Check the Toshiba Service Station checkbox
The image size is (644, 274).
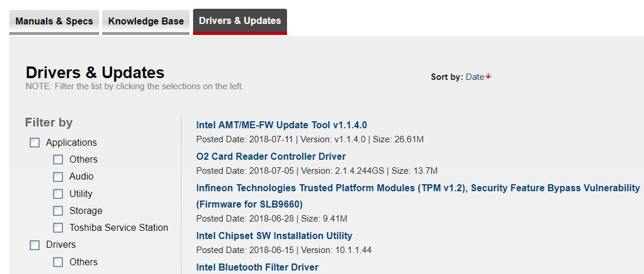58,228
